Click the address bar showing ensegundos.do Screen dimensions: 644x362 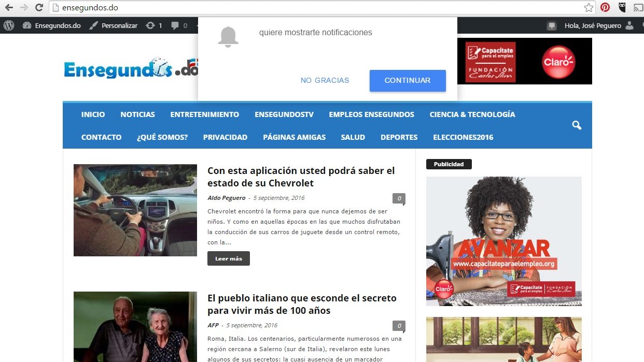coord(311,8)
